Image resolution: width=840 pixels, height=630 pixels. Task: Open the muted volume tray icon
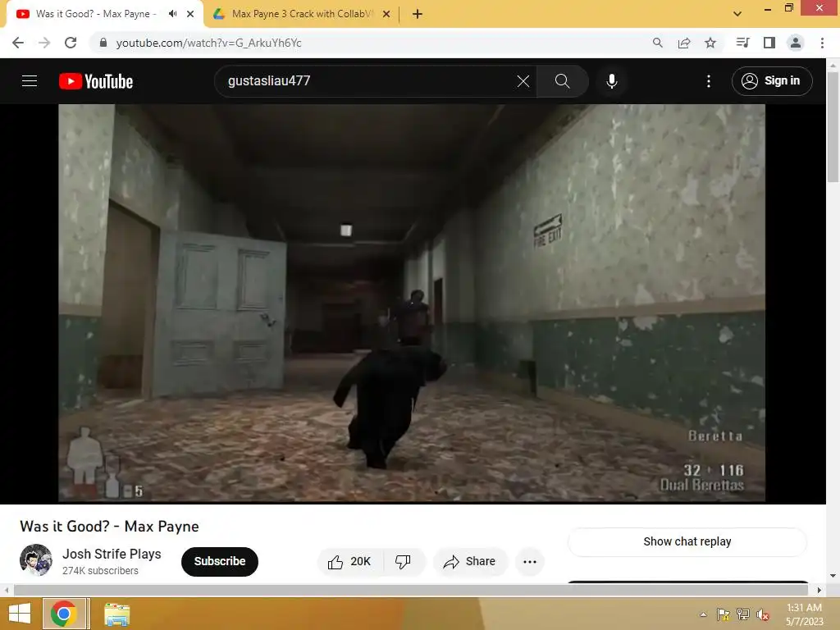pos(763,614)
